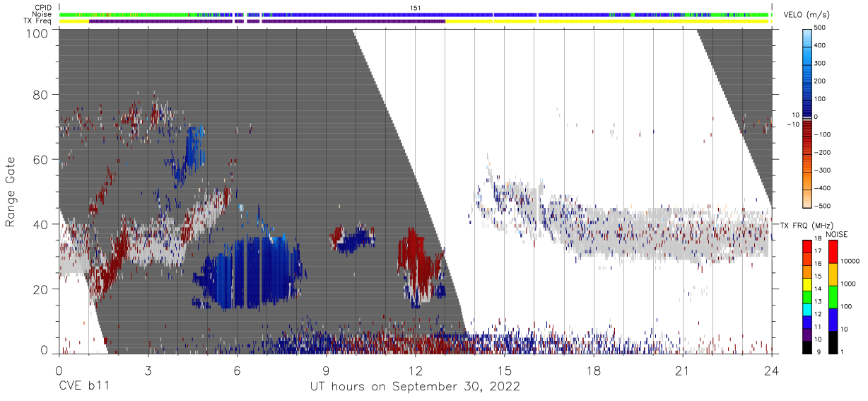Click the 200 tick on velocity colorbar
Image resolution: width=868 pixels, height=401 pixels.
pos(821,81)
